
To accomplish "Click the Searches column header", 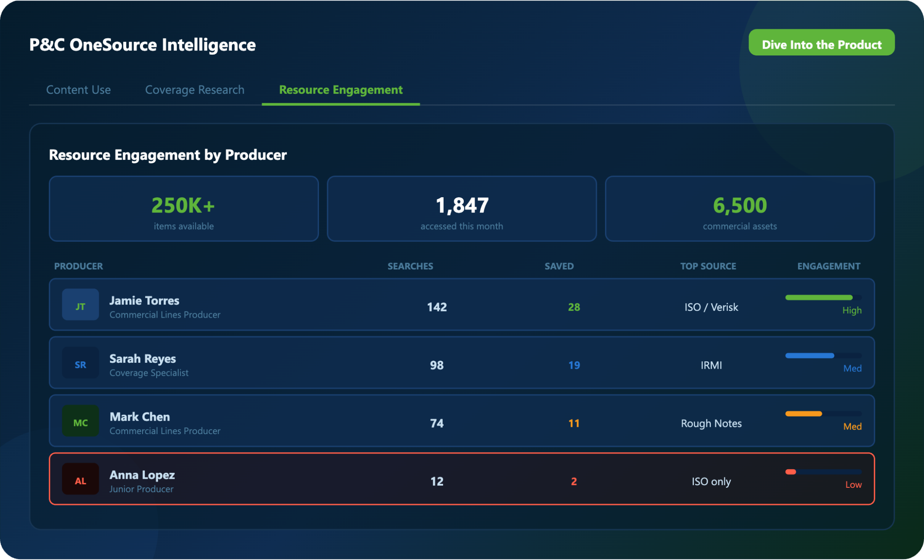I will pyautogui.click(x=410, y=266).
